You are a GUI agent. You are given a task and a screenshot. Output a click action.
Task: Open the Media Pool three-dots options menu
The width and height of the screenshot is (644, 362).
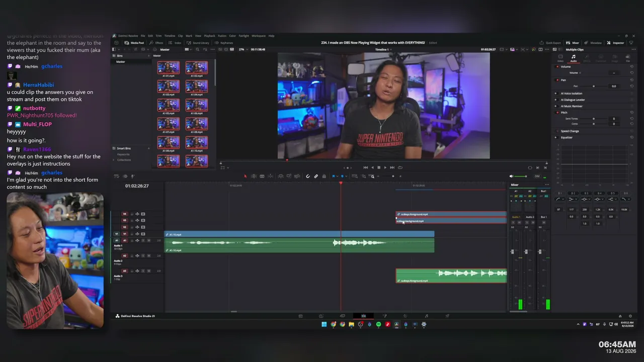[x=212, y=49]
